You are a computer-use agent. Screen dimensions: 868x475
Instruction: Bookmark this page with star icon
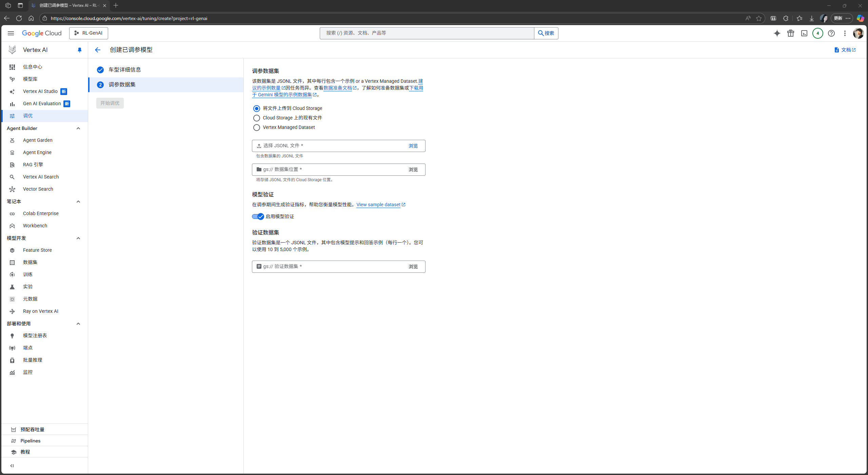(759, 18)
